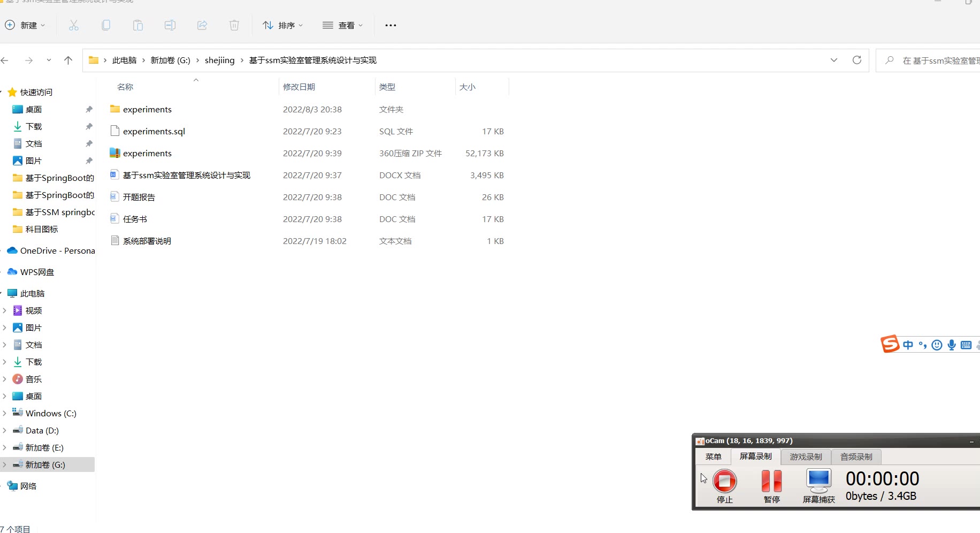Click the Copy icon in toolbar
This screenshot has width=980, height=533.
click(x=106, y=25)
